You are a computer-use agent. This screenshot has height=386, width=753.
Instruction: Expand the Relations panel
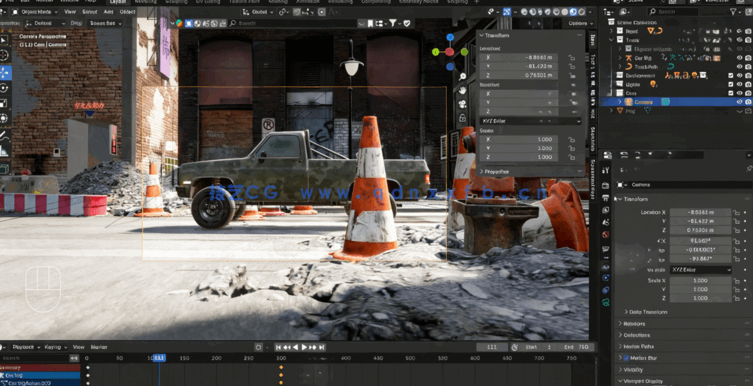[x=633, y=324]
